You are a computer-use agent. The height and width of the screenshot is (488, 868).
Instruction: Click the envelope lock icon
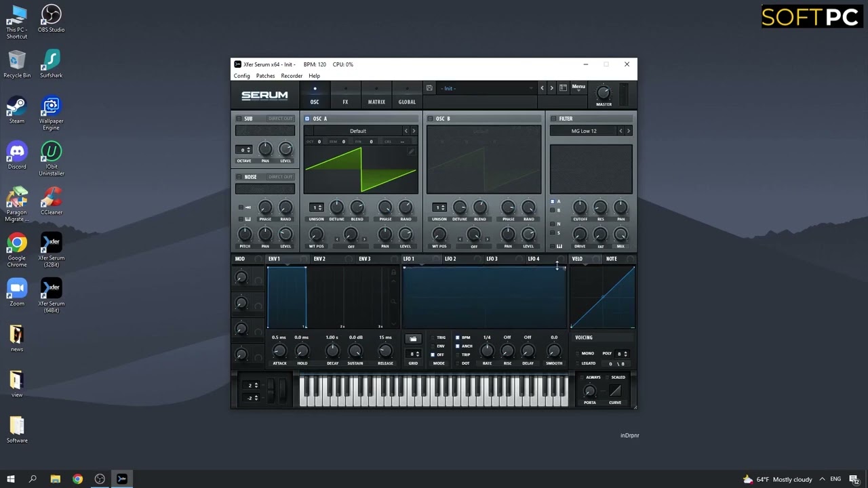pos(393,272)
